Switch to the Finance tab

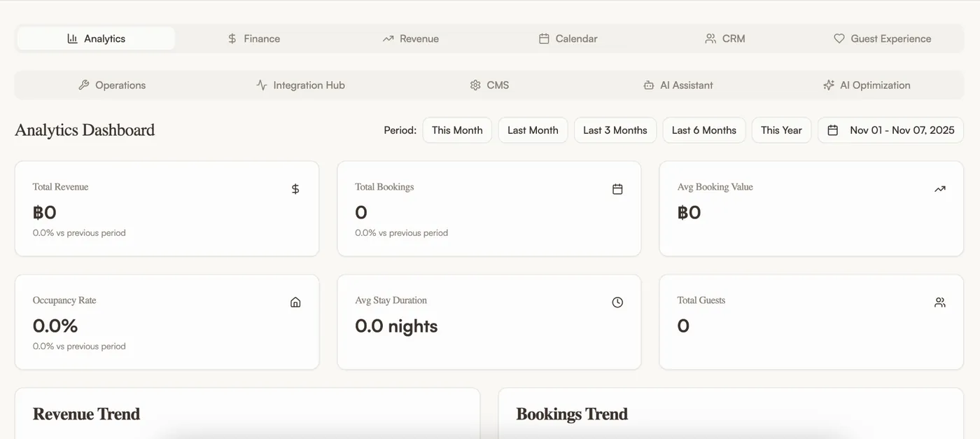click(253, 39)
